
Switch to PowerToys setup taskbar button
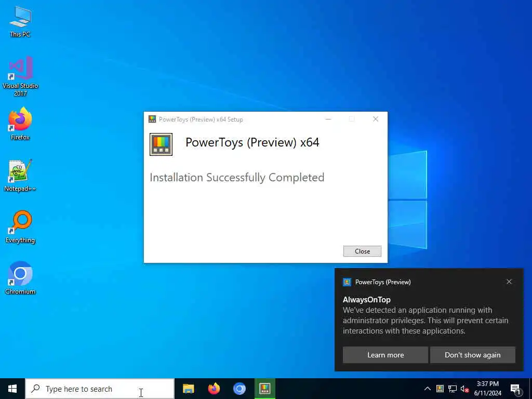tap(264, 389)
